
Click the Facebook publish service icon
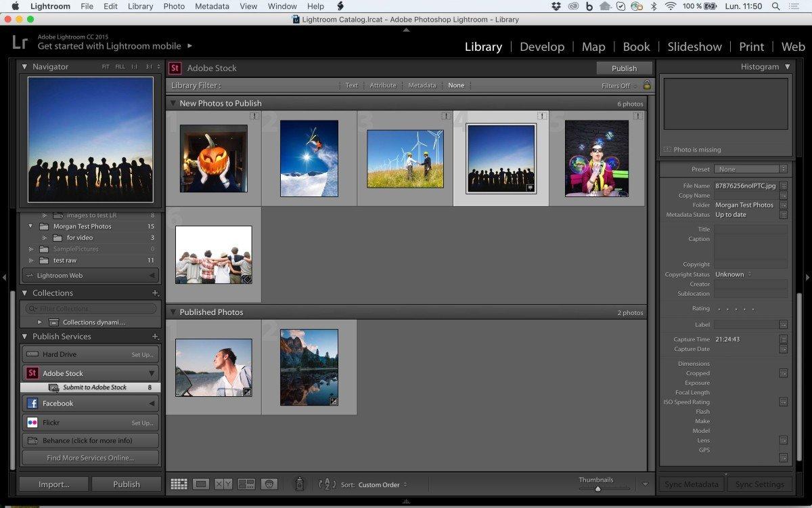32,404
